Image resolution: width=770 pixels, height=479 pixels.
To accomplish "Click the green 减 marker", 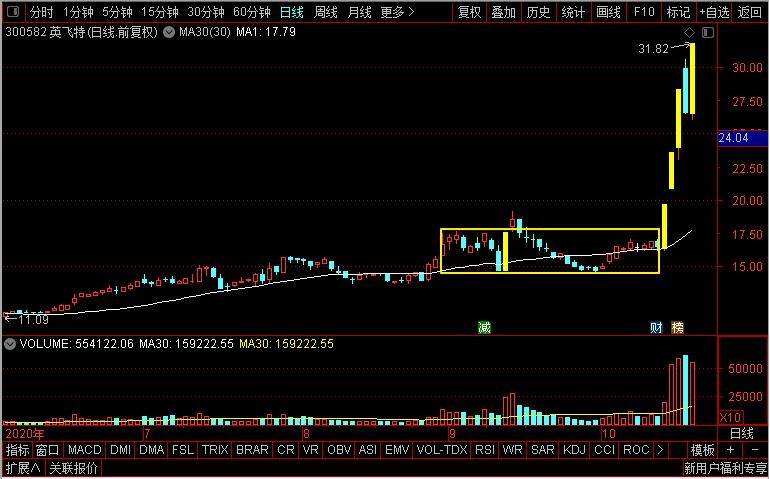I will [484, 328].
